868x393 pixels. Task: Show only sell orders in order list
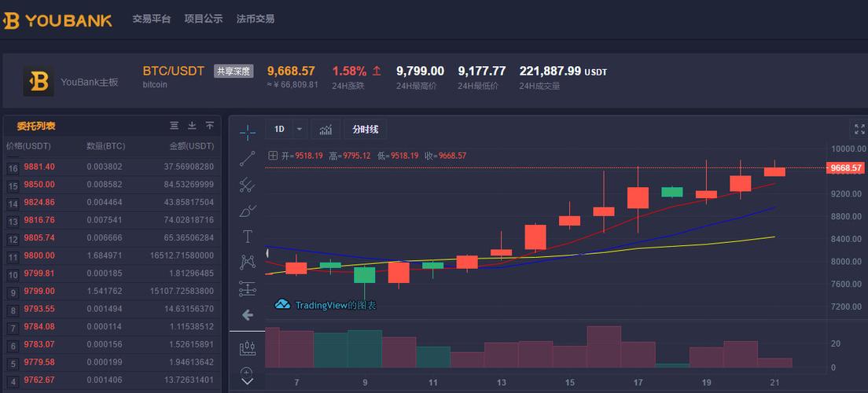[x=210, y=126]
